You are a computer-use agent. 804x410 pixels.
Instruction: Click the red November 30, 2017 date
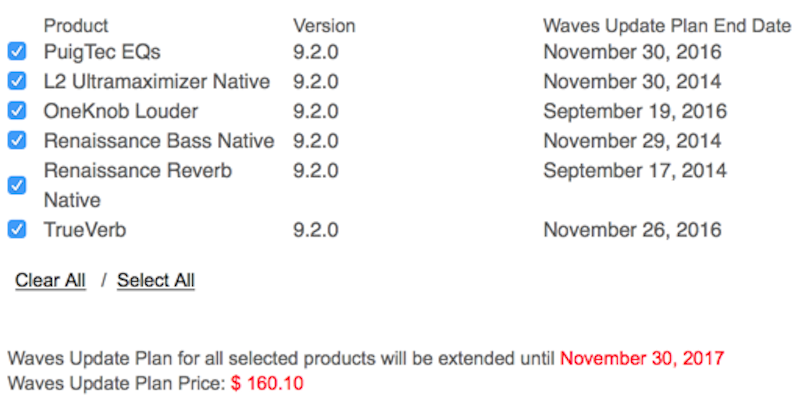click(641, 358)
